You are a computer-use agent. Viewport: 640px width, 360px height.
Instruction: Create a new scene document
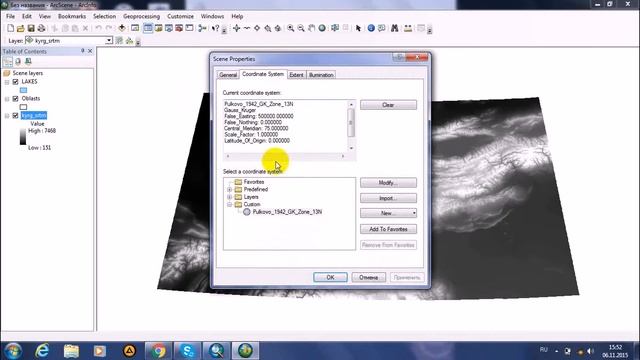[x=11, y=28]
